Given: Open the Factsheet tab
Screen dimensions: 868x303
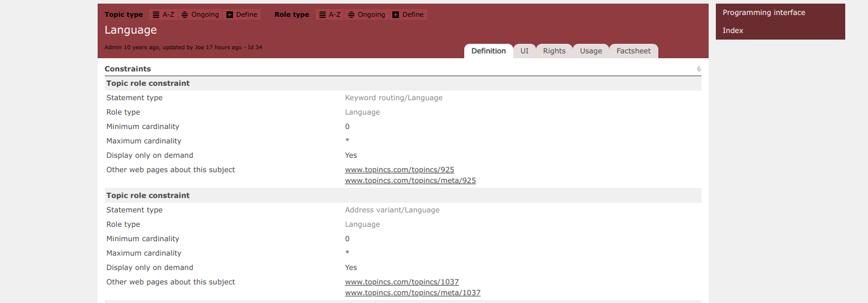Looking at the screenshot, I should click(633, 51).
